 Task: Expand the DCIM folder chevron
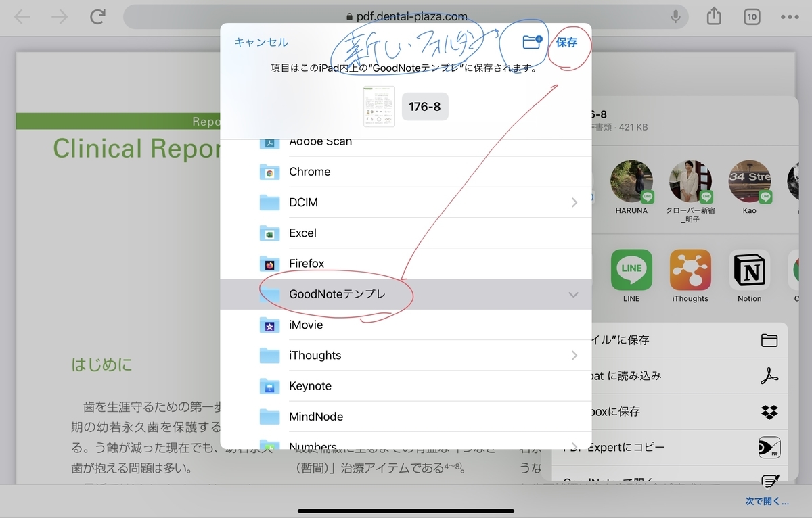(573, 202)
